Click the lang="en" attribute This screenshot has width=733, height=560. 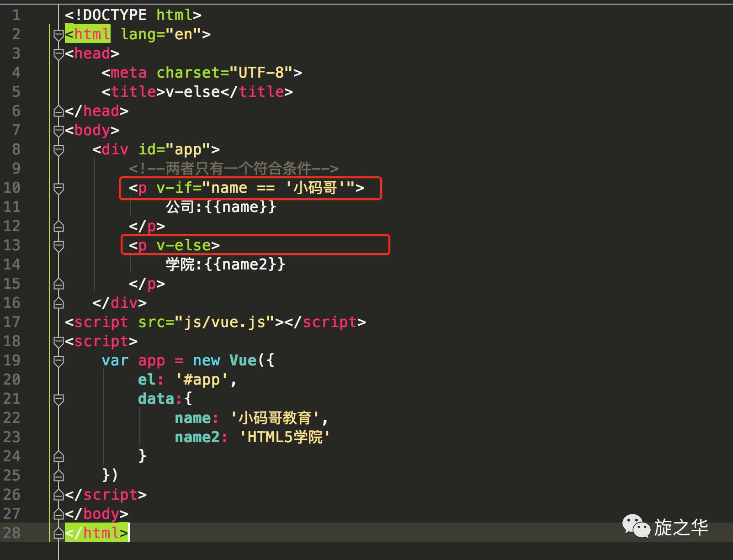pos(161,34)
